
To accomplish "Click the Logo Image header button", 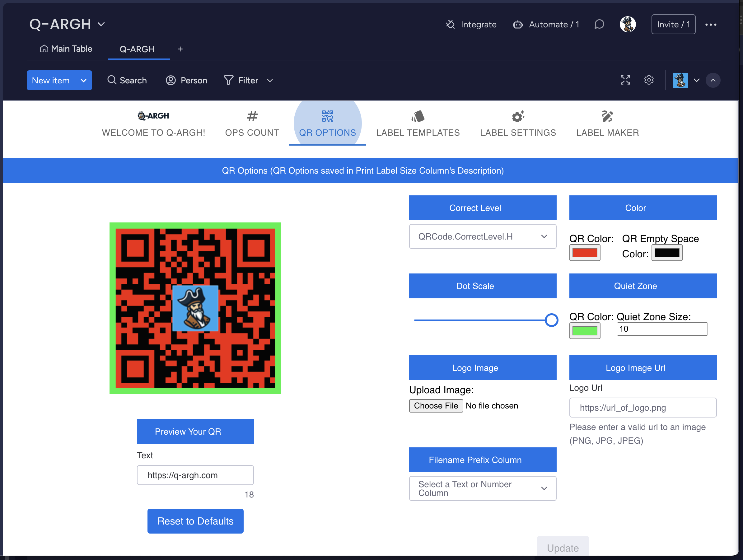I will (482, 368).
